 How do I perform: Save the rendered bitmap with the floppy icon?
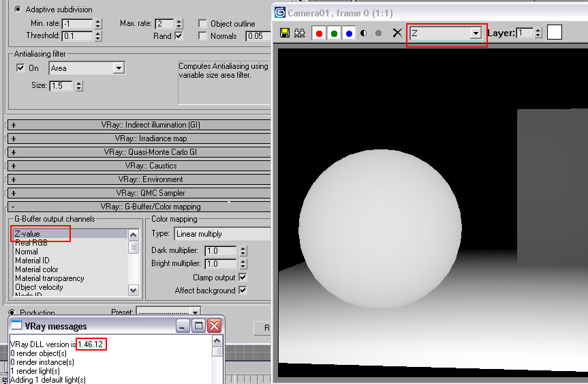(x=285, y=33)
